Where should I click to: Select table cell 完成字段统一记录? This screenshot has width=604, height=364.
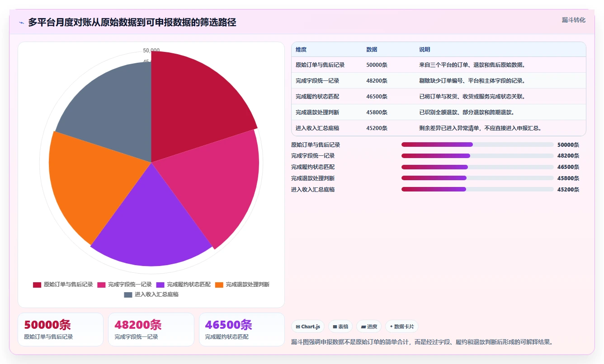(x=317, y=81)
